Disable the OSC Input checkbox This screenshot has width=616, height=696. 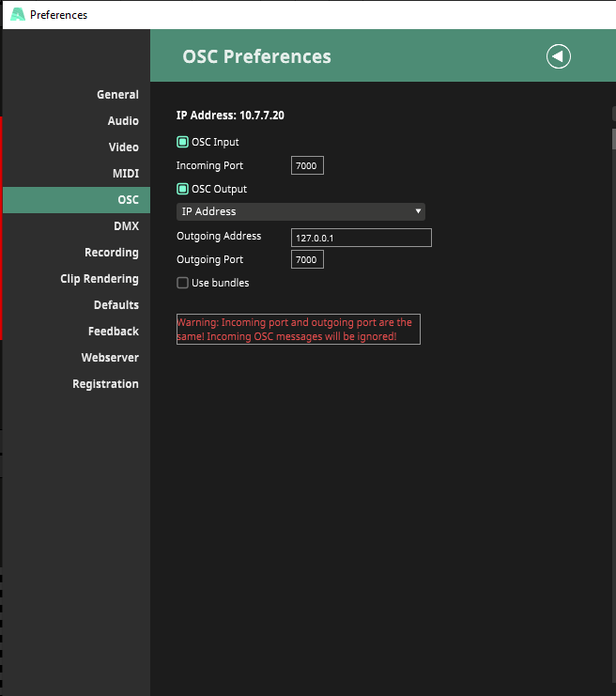coord(182,143)
